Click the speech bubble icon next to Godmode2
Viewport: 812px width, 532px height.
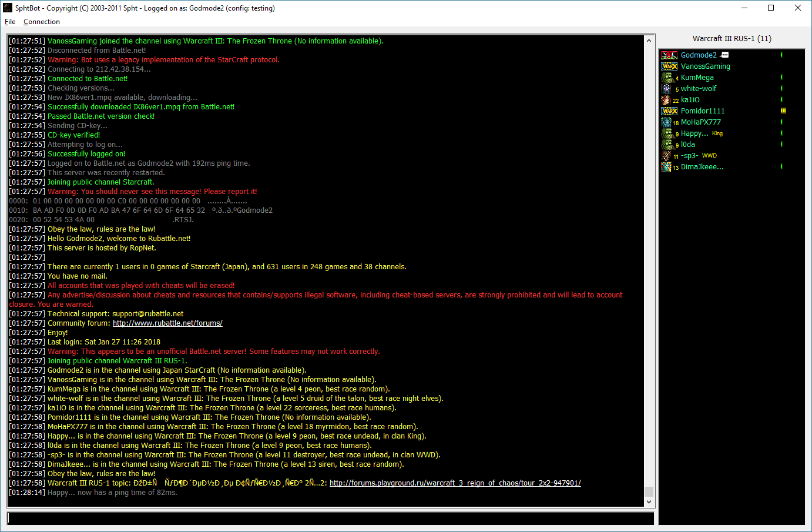pyautogui.click(x=724, y=55)
